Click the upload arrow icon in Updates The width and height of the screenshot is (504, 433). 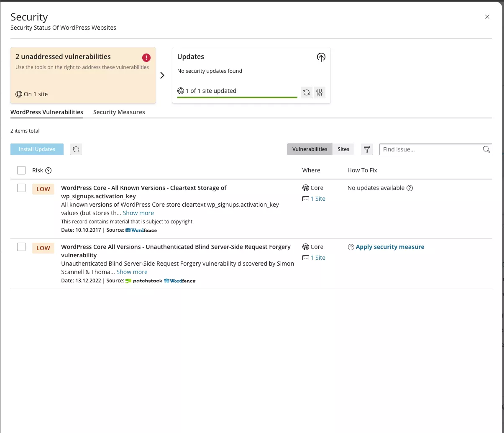tap(321, 57)
